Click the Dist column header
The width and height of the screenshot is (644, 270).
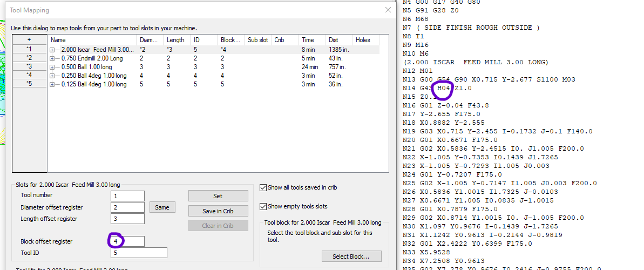pos(339,40)
